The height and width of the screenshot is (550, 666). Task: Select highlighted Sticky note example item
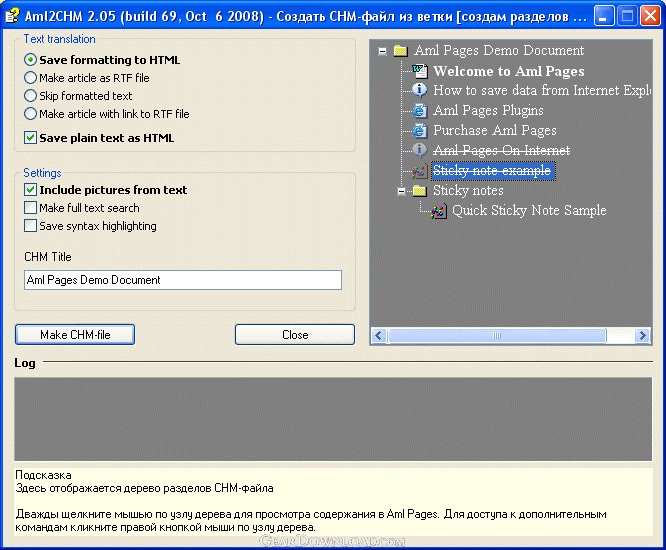pos(493,171)
